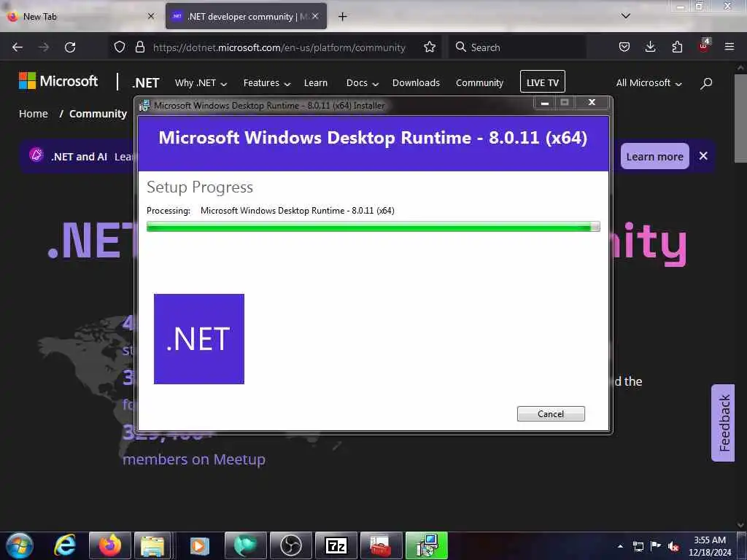Open the Pocket save icon
Viewport: 747px width, 560px height.
(x=624, y=47)
